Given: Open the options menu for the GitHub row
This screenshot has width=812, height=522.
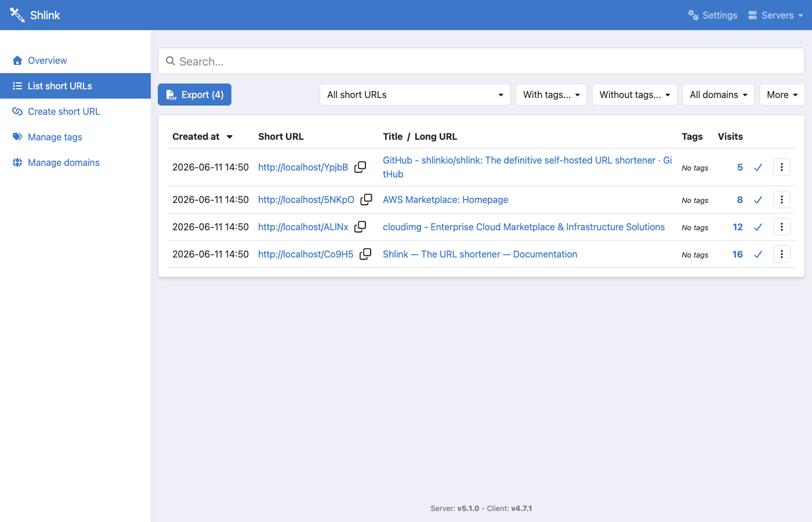Looking at the screenshot, I should click(782, 167).
